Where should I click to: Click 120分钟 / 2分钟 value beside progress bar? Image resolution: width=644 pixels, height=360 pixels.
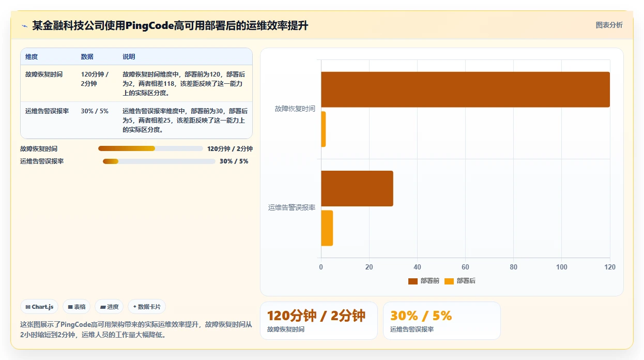tap(230, 149)
